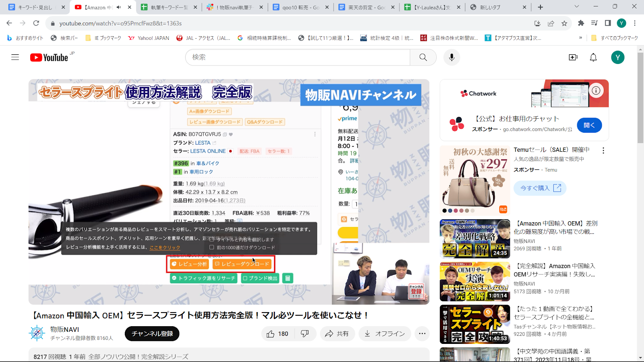Screen dimensions: 644x362
Task: Open Chatwork ad with 開く button
Action: tap(589, 125)
